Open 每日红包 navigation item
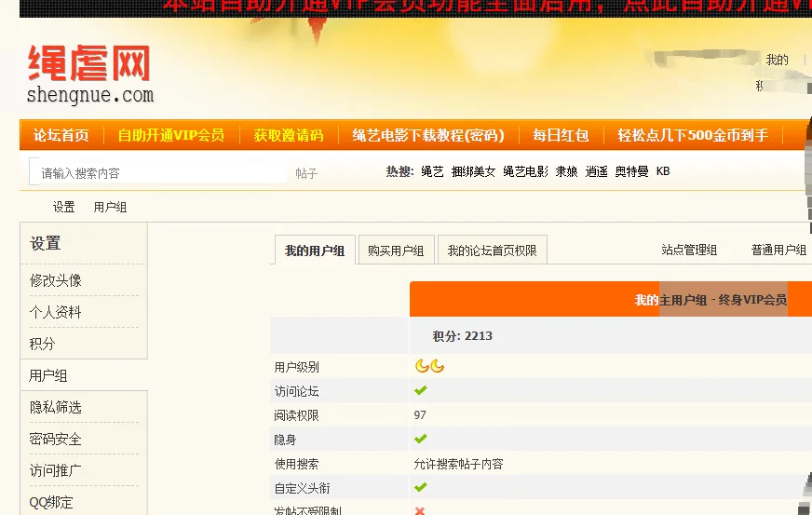This screenshot has width=812, height=515. [561, 135]
